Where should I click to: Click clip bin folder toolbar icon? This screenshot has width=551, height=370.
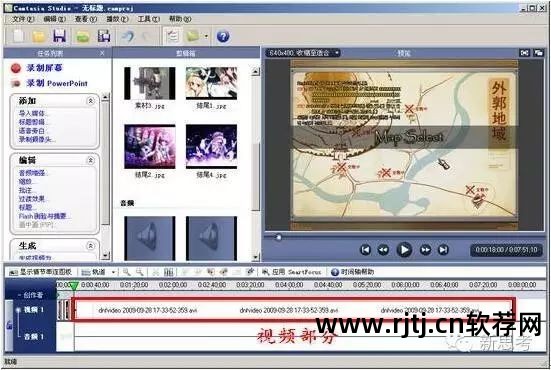tap(193, 36)
